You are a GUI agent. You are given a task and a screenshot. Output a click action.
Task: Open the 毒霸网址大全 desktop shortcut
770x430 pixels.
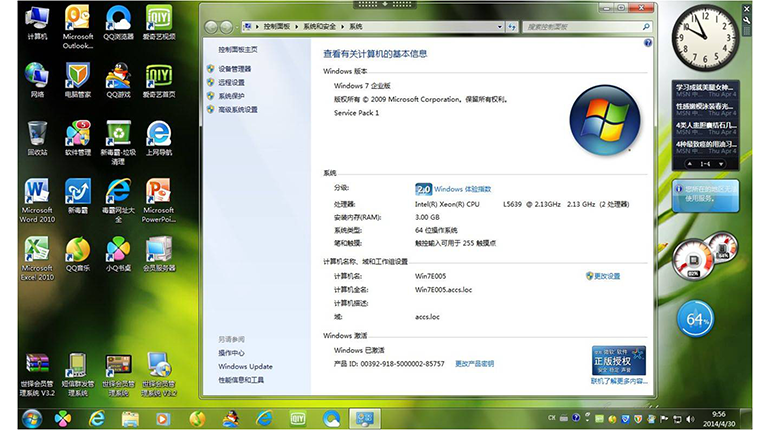[118, 200]
